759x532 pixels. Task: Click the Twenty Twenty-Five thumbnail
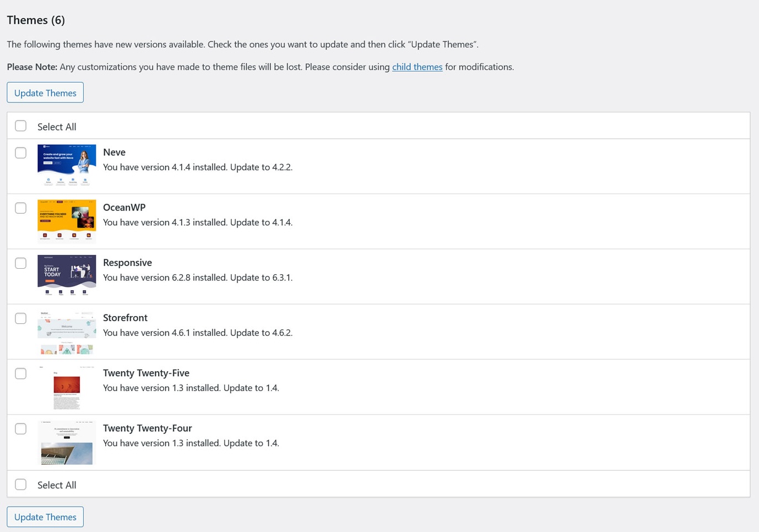[66, 387]
